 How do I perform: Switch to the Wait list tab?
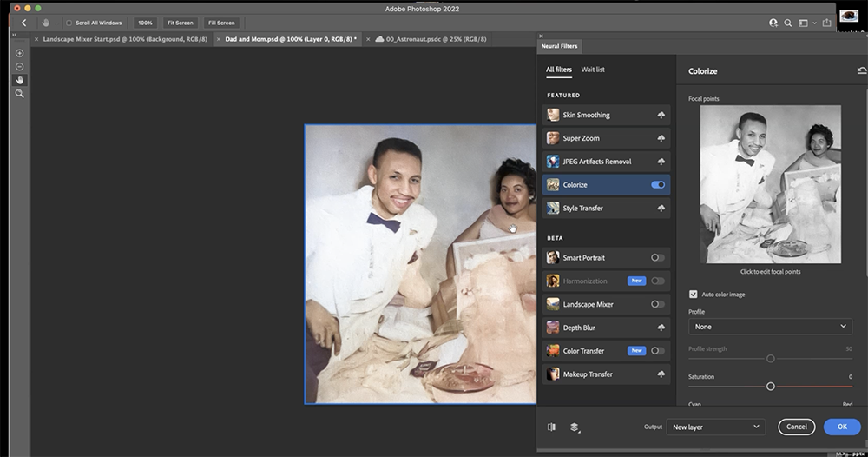[x=592, y=70]
